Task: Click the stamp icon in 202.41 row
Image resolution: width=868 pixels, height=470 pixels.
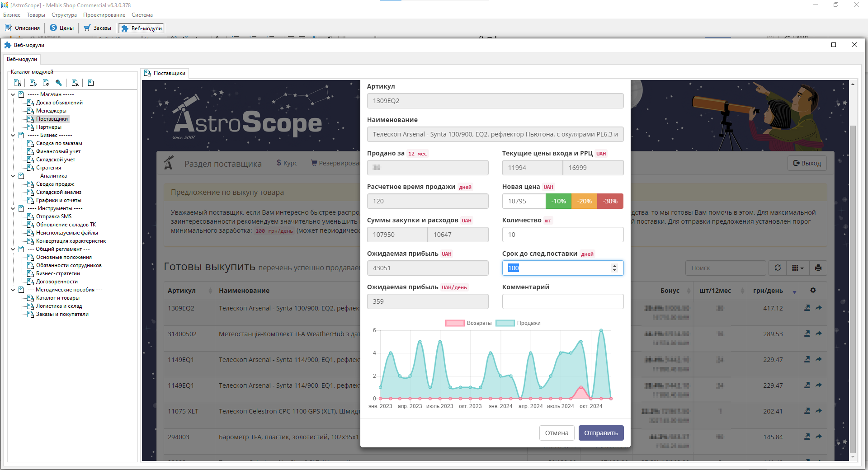Action: (x=807, y=411)
